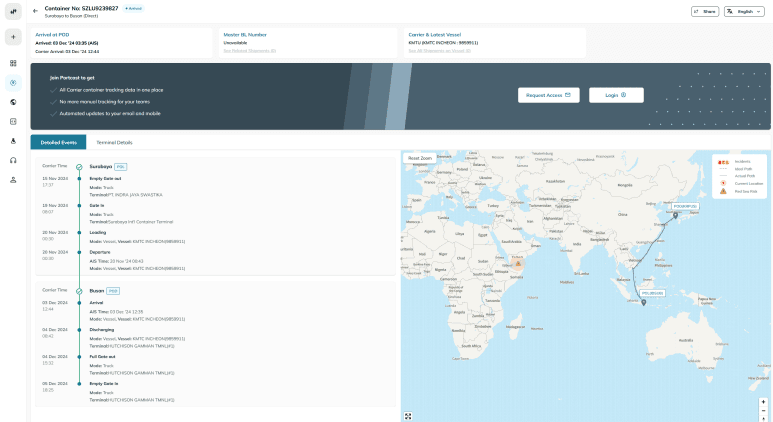
Task: Toggle fullscreen map using bottom-left map icon
Action: pos(408,415)
